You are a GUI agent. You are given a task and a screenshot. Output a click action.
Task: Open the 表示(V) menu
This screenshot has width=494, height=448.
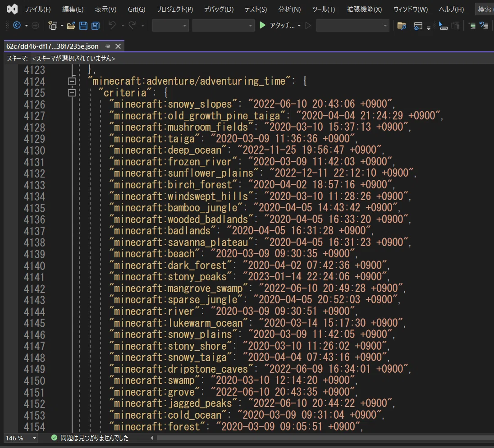(x=105, y=9)
